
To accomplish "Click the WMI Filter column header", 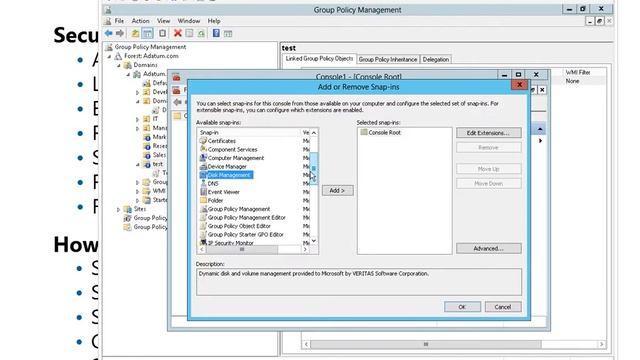I will (578, 72).
